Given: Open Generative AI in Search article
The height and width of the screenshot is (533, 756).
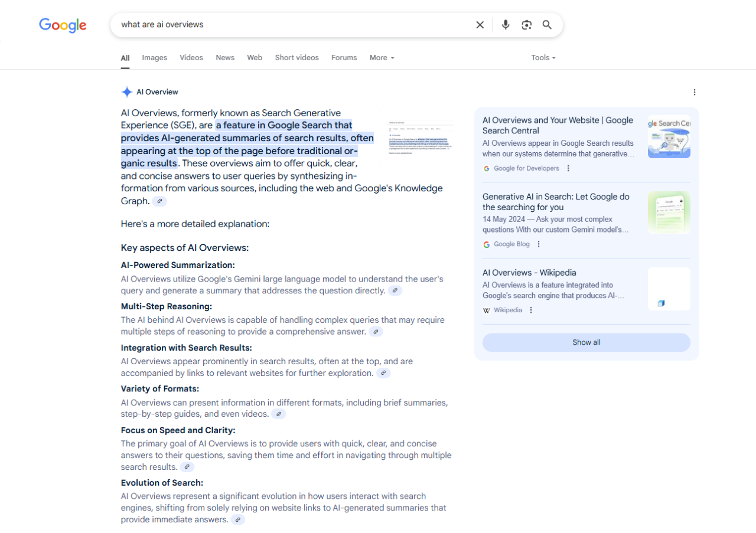Looking at the screenshot, I should (x=556, y=202).
